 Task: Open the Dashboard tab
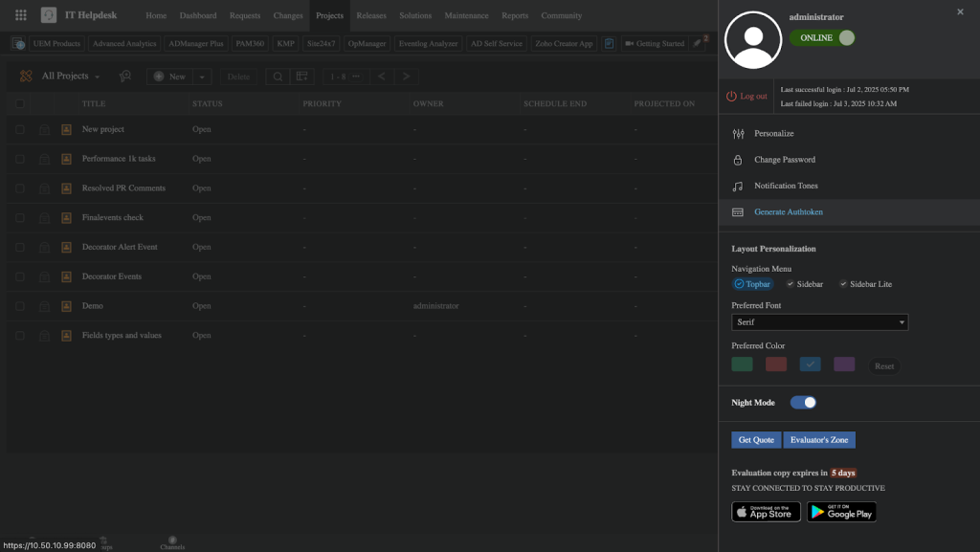[198, 15]
